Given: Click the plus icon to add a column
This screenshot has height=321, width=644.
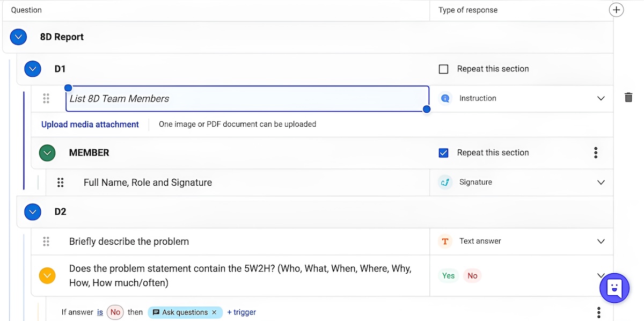Looking at the screenshot, I should [617, 10].
